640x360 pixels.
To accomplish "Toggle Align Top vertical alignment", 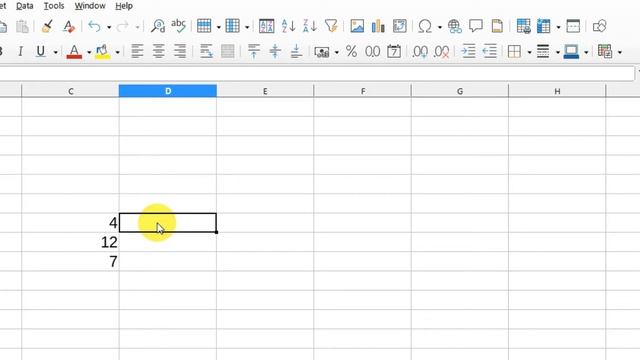I will coord(253,51).
